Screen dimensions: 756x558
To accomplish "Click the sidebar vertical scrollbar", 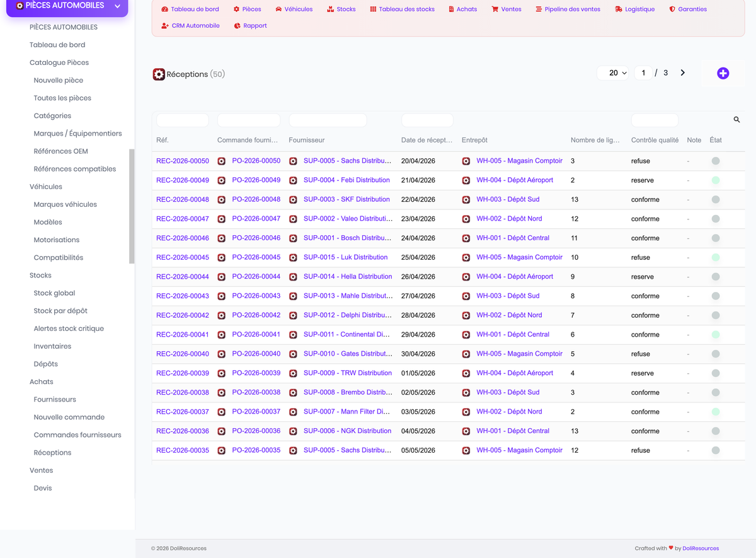I will click(132, 206).
